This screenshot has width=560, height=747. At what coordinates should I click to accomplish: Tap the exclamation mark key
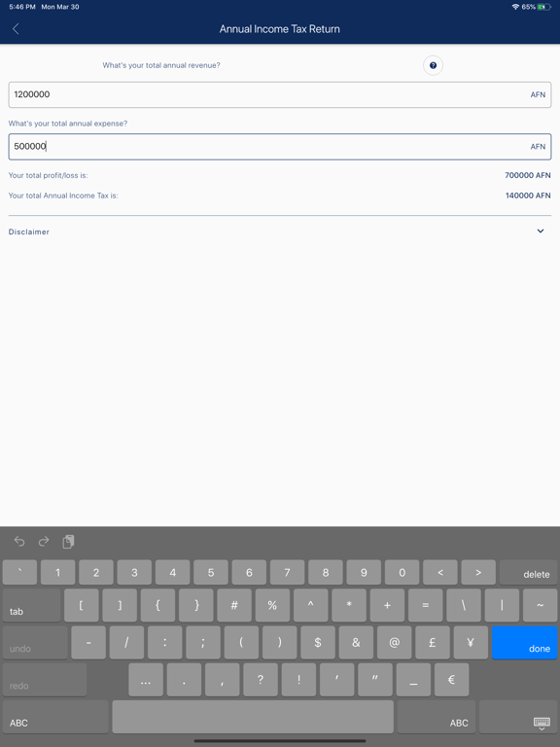point(298,680)
